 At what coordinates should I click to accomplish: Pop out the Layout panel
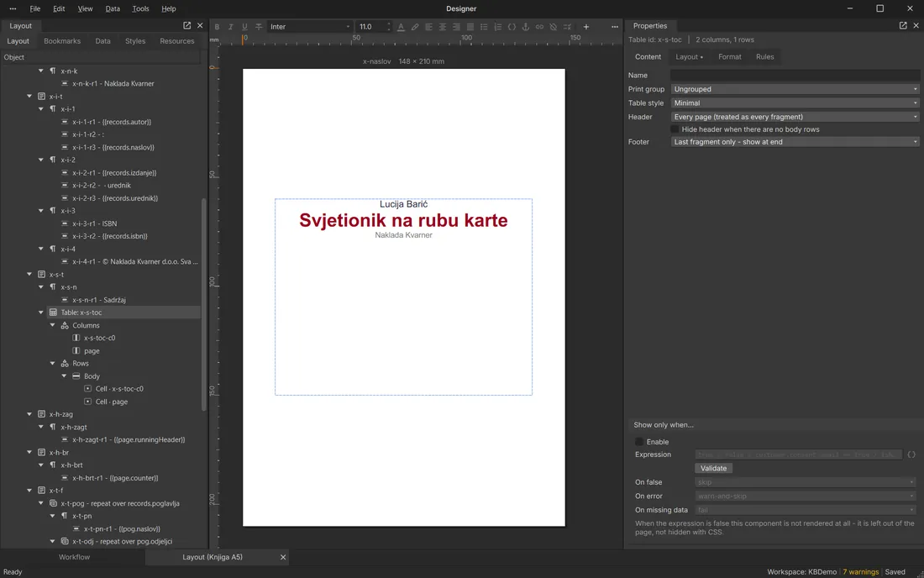[x=186, y=25]
